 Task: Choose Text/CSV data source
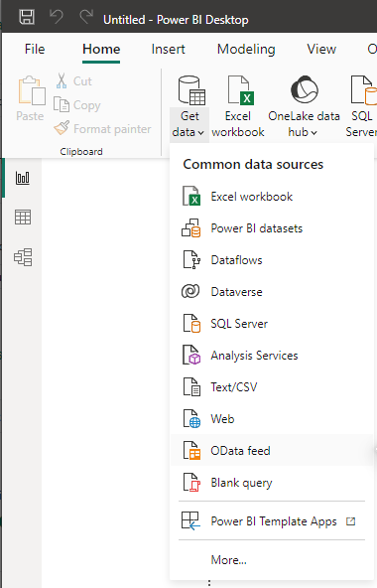coord(272,387)
